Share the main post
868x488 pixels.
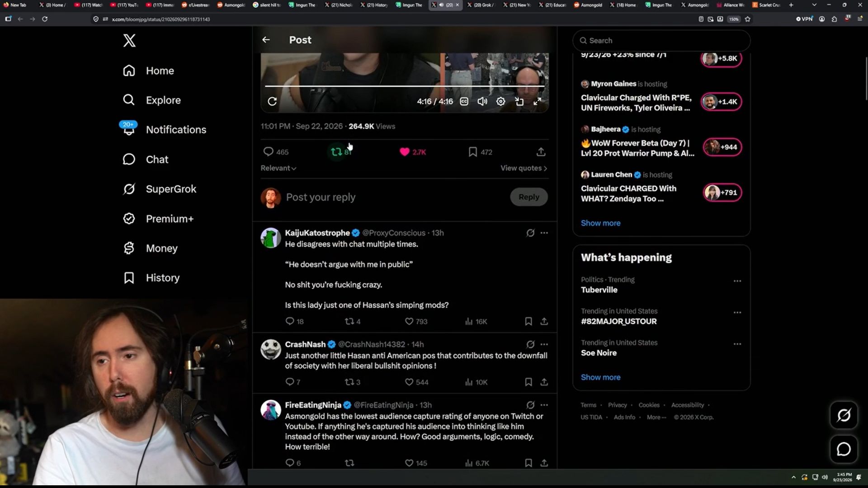coord(541,152)
